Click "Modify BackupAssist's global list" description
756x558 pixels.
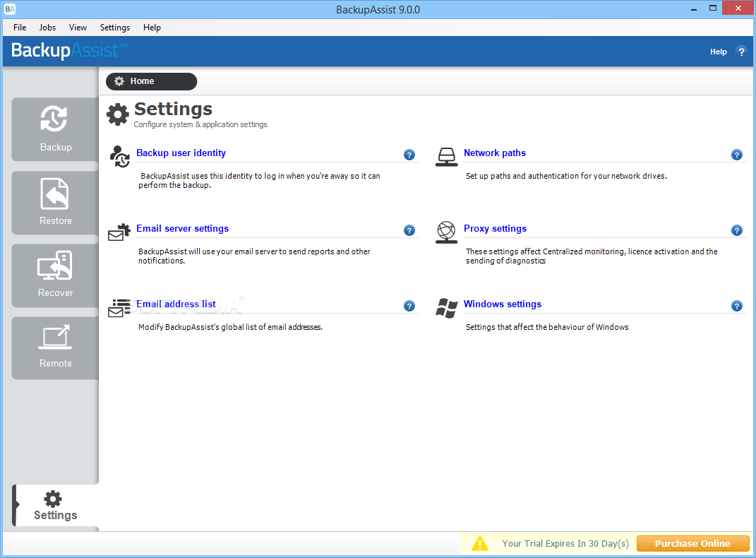point(230,327)
